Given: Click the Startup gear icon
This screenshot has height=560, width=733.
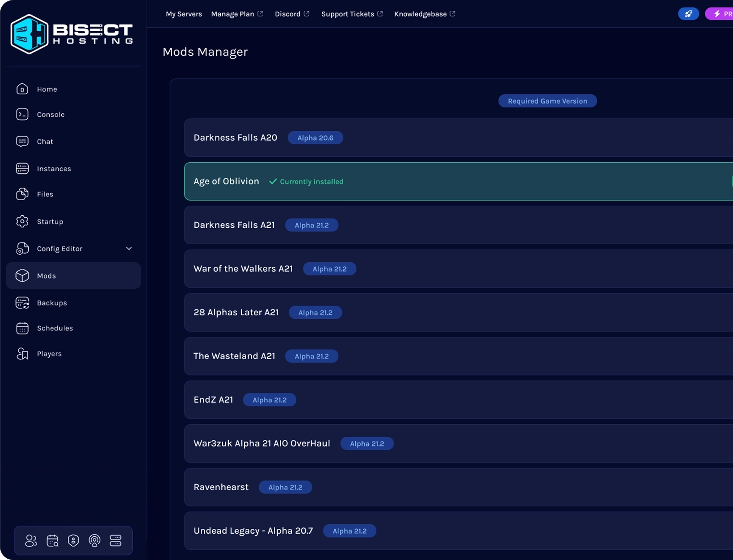Looking at the screenshot, I should click(22, 221).
